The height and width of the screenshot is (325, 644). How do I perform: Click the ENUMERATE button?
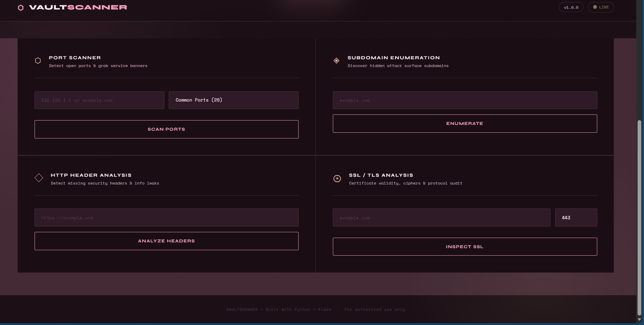pyautogui.click(x=465, y=124)
